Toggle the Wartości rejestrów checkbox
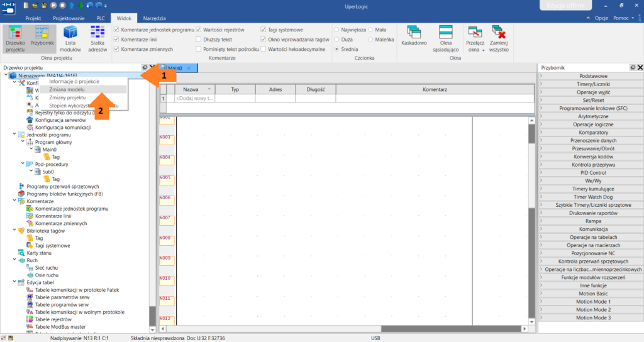The height and width of the screenshot is (342, 644). point(198,30)
